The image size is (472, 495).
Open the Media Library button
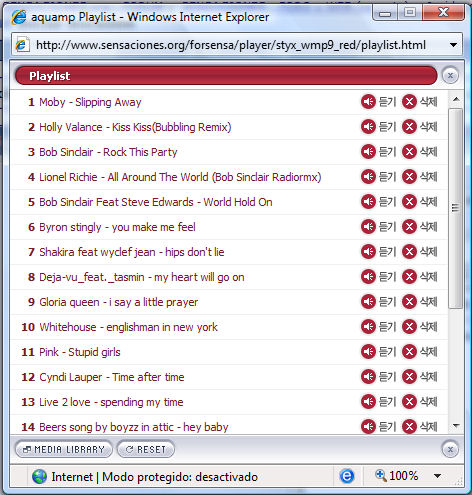64,449
